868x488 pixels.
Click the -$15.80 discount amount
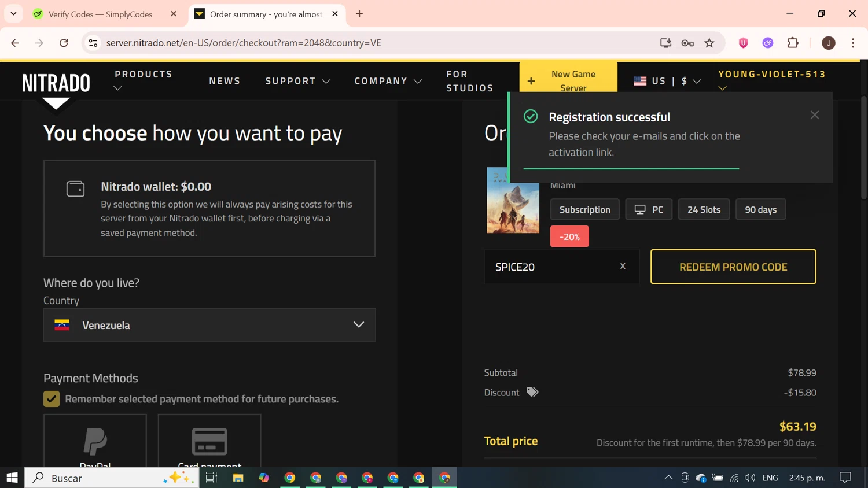click(800, 392)
